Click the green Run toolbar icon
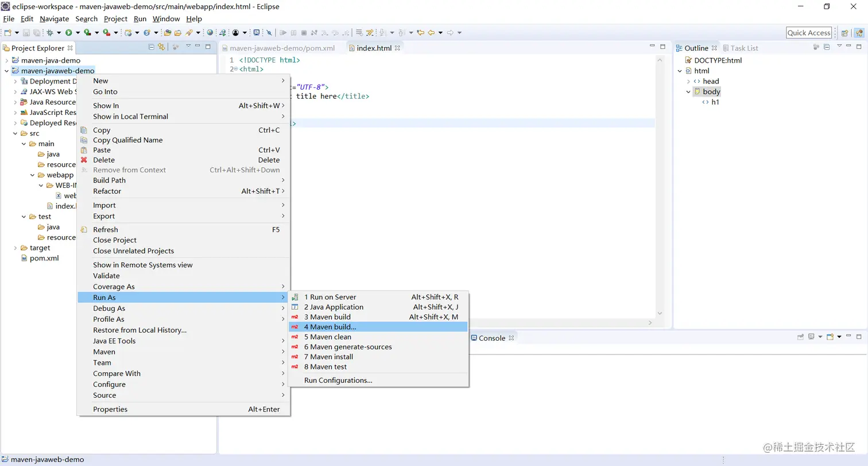This screenshot has height=466, width=868. click(68, 33)
